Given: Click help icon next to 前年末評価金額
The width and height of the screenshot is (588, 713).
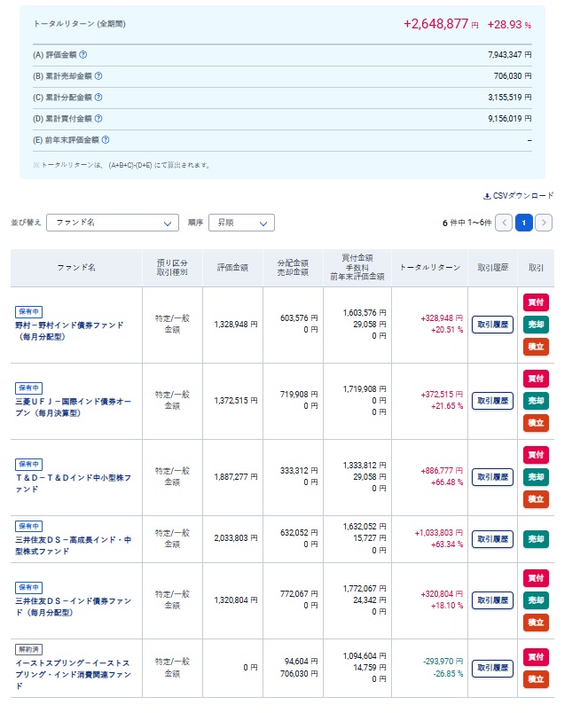Looking at the screenshot, I should [106, 139].
